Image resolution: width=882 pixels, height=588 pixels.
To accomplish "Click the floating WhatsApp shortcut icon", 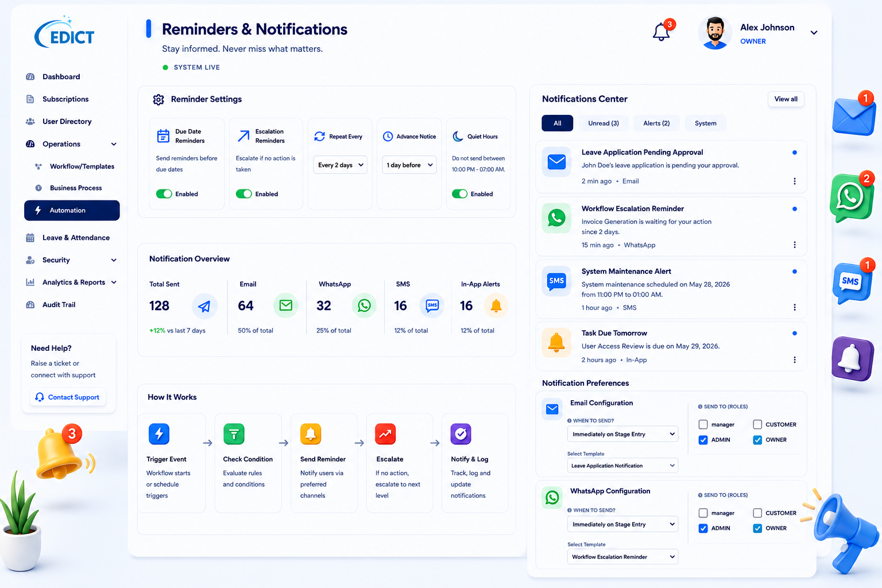I will [851, 198].
